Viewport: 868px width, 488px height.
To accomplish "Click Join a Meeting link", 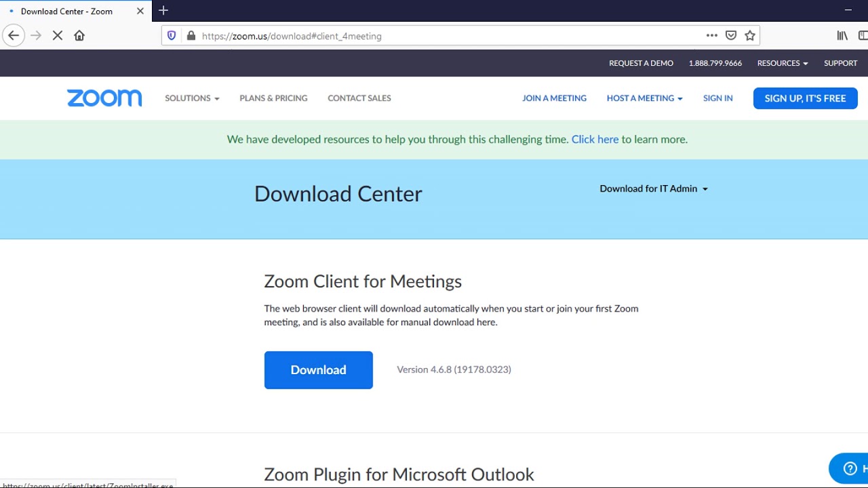I will click(554, 98).
